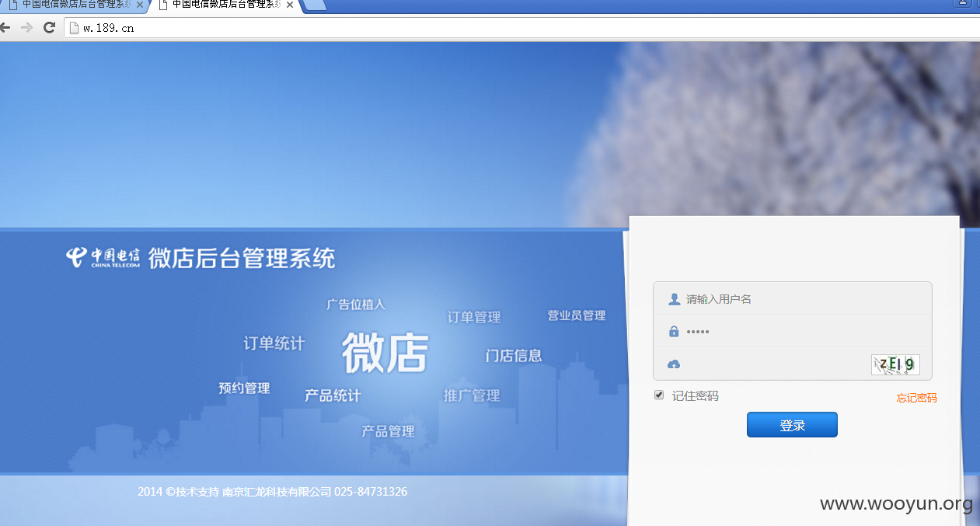Click the lock icon in password field
980x526 pixels.
[674, 332]
